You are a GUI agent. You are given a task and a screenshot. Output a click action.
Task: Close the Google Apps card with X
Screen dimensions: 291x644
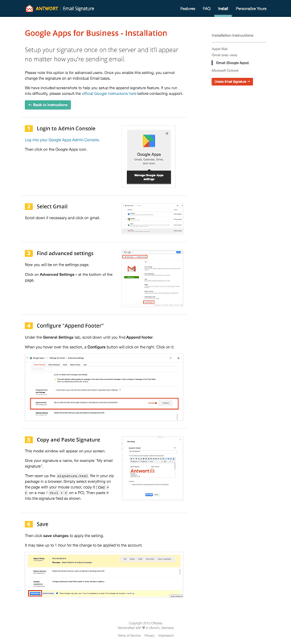[167, 134]
